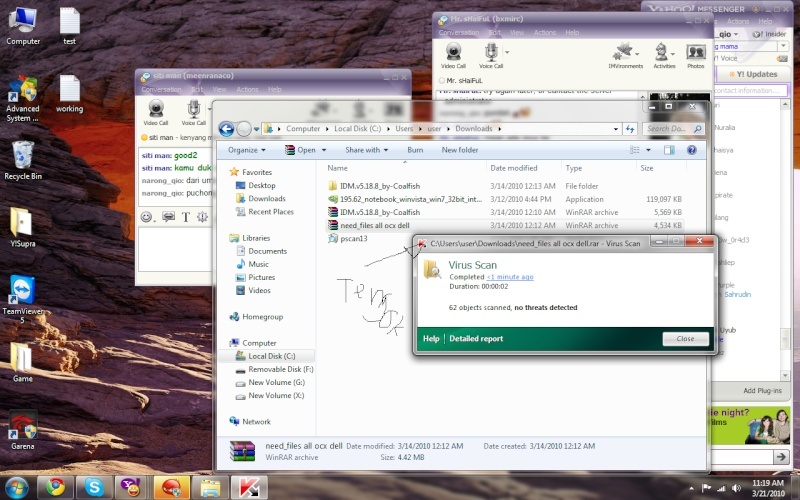Close the Virus Scan dialog via Close button
The width and height of the screenshot is (800, 500).
[x=685, y=339]
